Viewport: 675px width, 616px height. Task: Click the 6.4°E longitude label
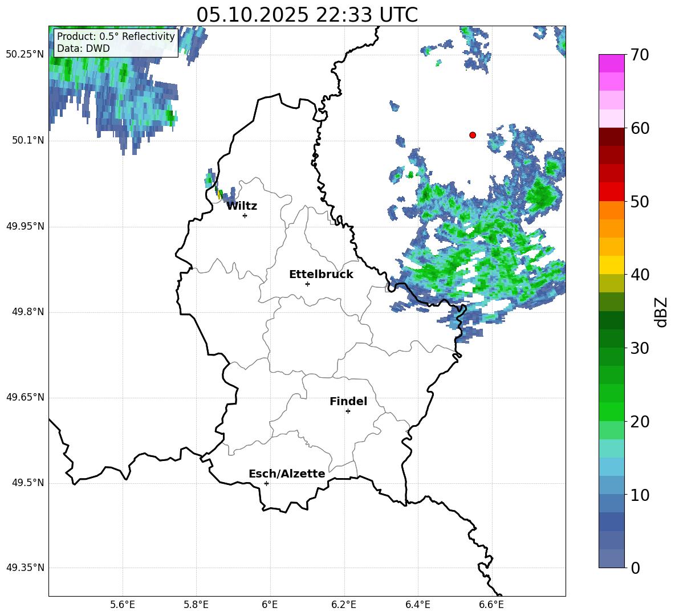[x=417, y=605]
